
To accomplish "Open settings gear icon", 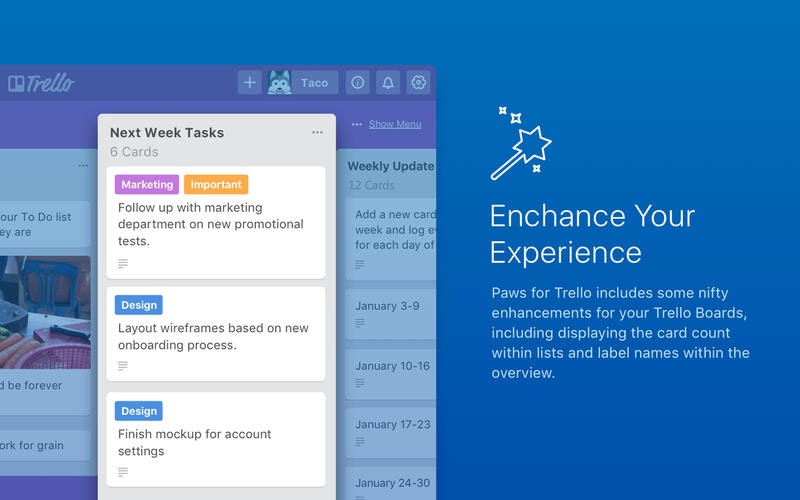I will coord(418,82).
